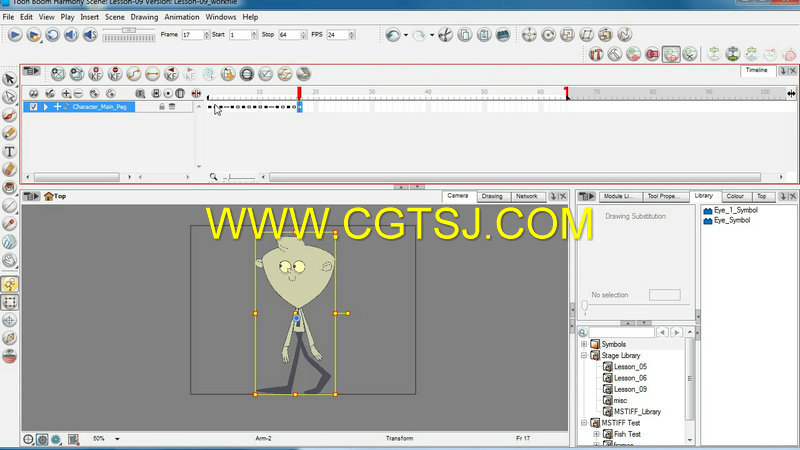Open the camera view zoom 50% dropdown
800x450 pixels.
[x=117, y=439]
